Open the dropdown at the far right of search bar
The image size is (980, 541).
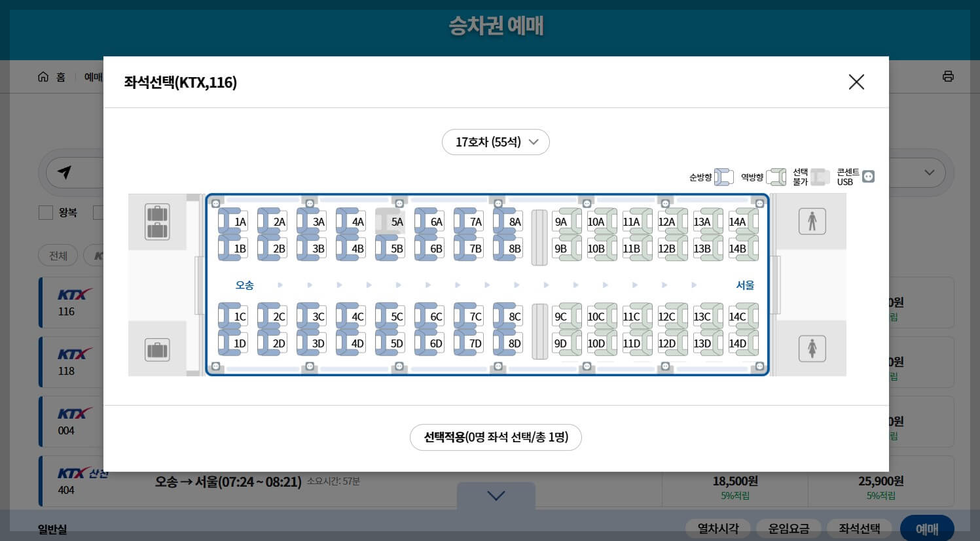[929, 172]
